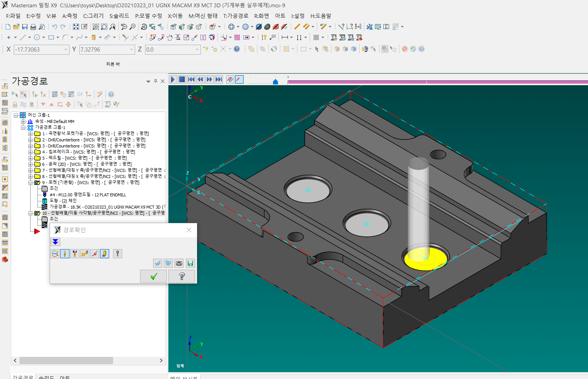The image size is (588, 379).
Task: Open the X coordinate dropdown
Action: [66, 50]
